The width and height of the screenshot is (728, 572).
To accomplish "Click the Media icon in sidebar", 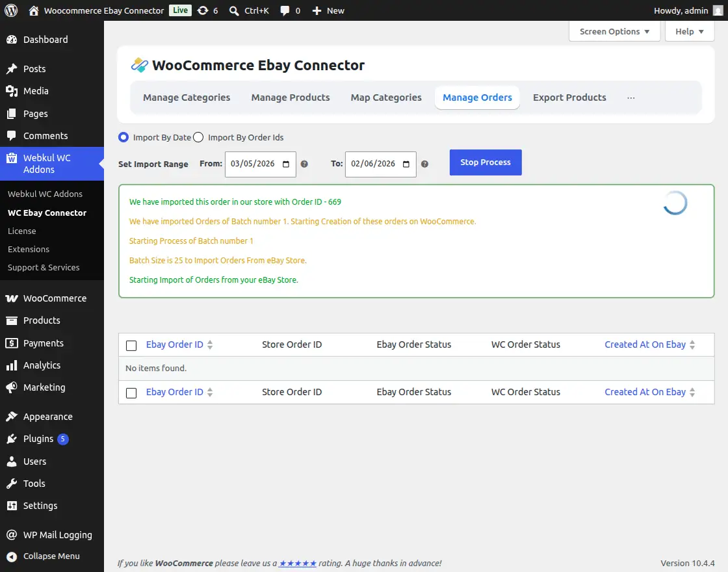I will point(12,92).
